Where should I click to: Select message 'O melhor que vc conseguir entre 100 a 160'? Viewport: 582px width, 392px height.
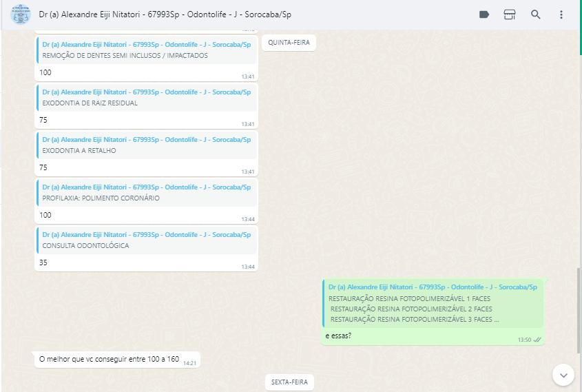click(109, 359)
